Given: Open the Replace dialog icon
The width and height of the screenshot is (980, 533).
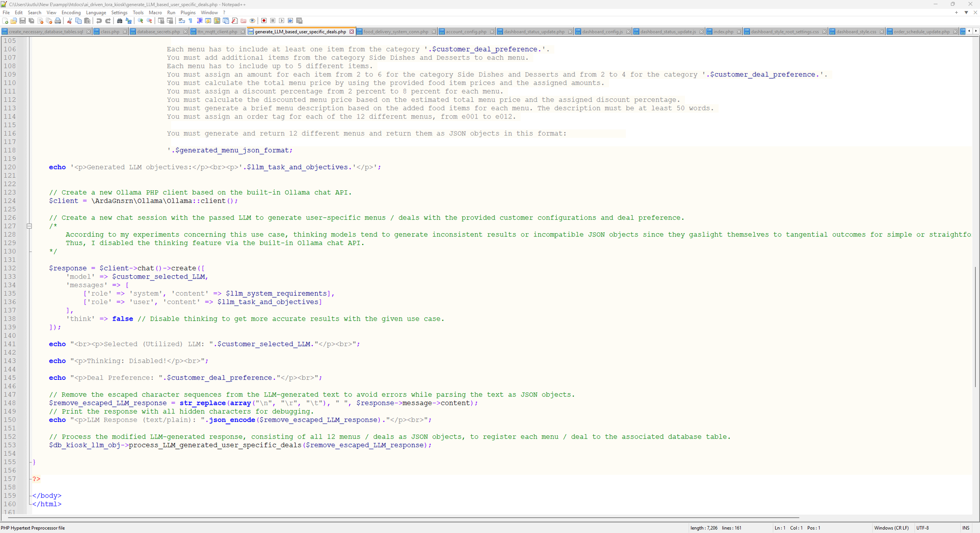Looking at the screenshot, I should (x=129, y=21).
